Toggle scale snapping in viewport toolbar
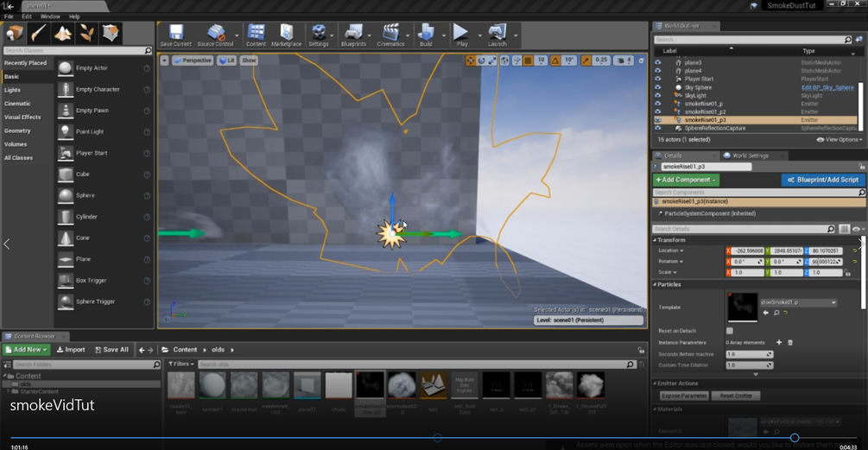Image resolution: width=868 pixels, height=450 pixels. point(586,60)
